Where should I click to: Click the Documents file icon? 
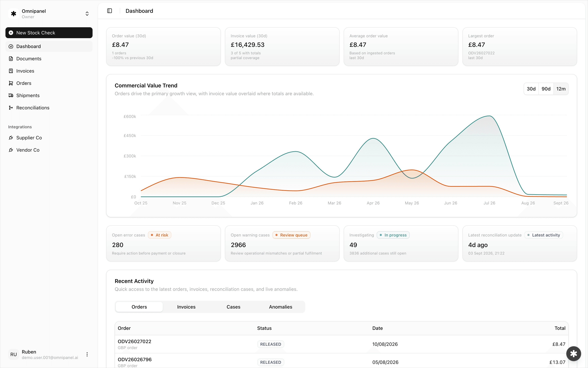11,59
